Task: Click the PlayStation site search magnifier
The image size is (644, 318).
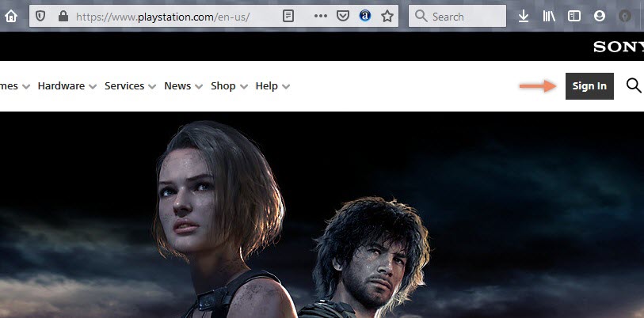Action: (633, 85)
